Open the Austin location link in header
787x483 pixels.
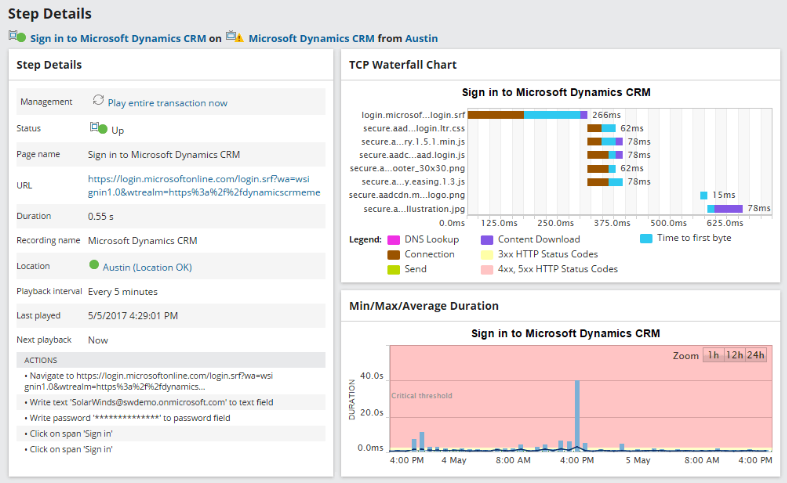pos(421,38)
